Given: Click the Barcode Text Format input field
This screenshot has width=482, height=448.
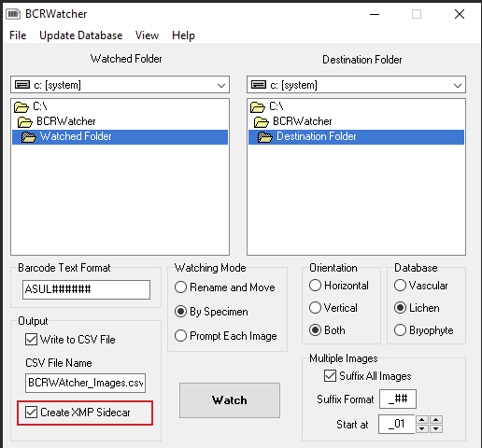Looking at the screenshot, I should point(86,289).
